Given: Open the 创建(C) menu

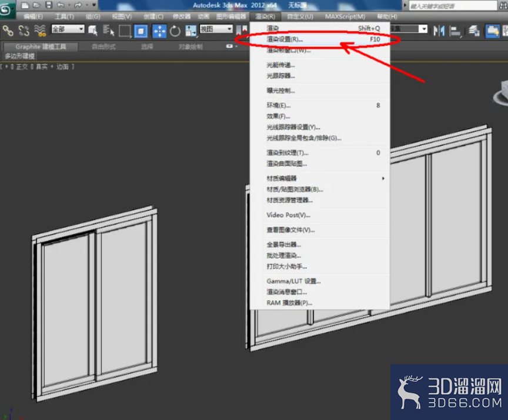Looking at the screenshot, I should click(x=153, y=16).
